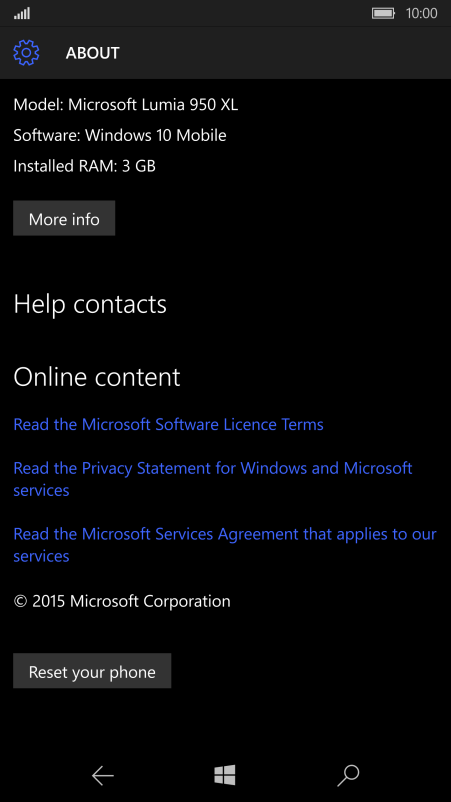451x802 pixels.
Task: Tap the word 'services' under Privacy Statement link
Action: point(41,491)
